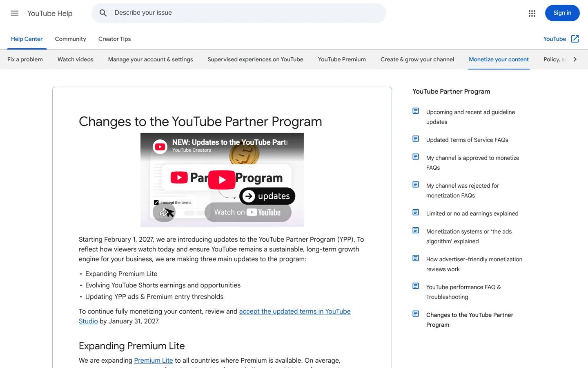588x368 pixels.
Task: Select the YouTube Premium category
Action: pyautogui.click(x=342, y=59)
